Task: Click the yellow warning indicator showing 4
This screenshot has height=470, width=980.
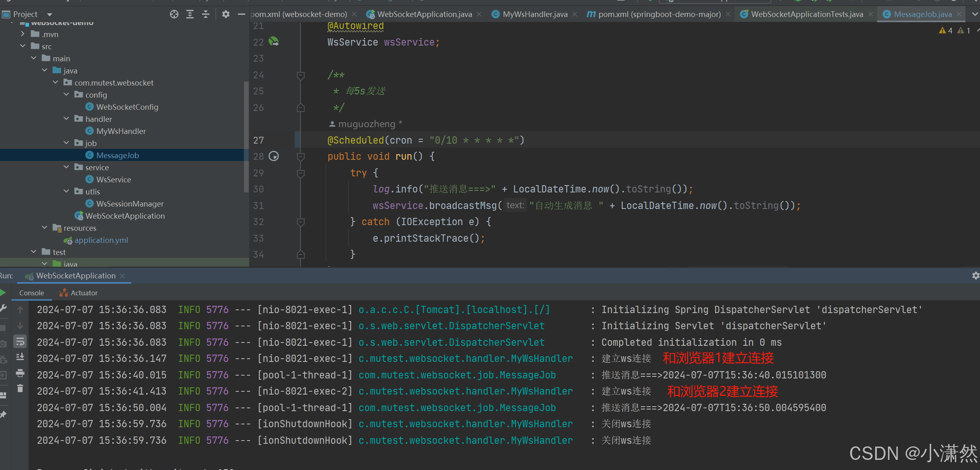Action: pyautogui.click(x=945, y=31)
